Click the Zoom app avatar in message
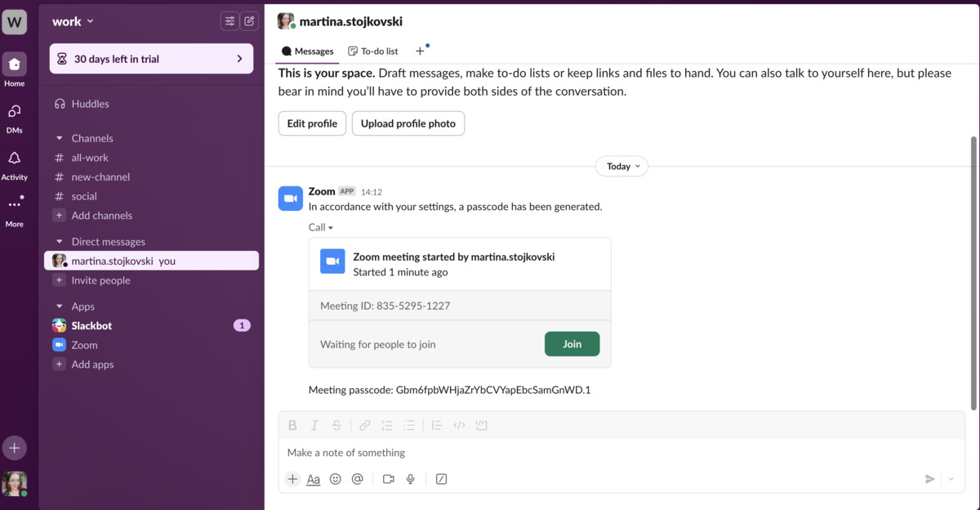 click(x=291, y=199)
